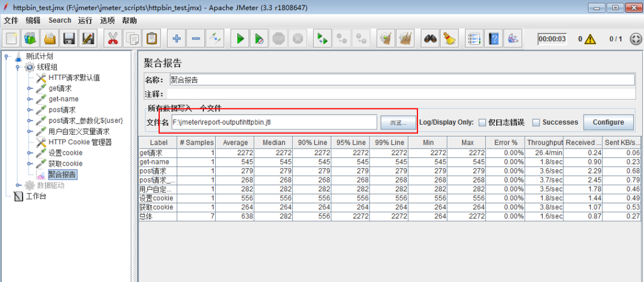Viewport: 644px width, 282px height.
Task: Enable the Successes checkbox
Action: [x=536, y=122]
